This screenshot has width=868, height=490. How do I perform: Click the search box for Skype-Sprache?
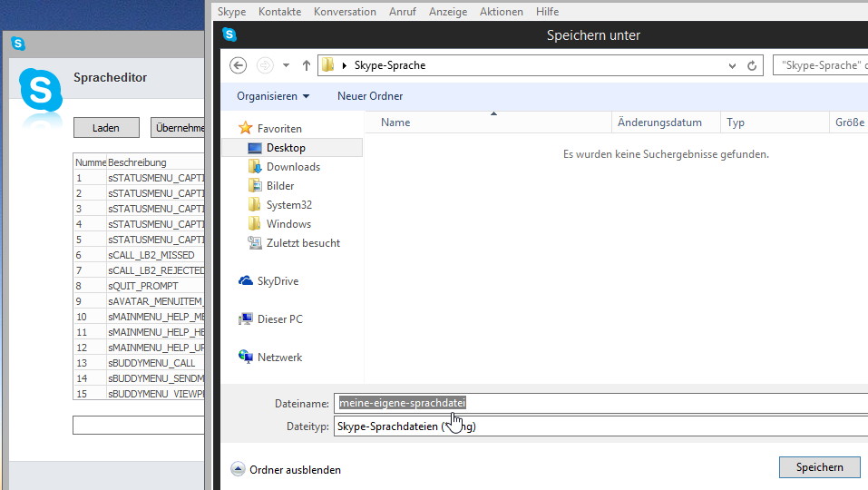[821, 65]
